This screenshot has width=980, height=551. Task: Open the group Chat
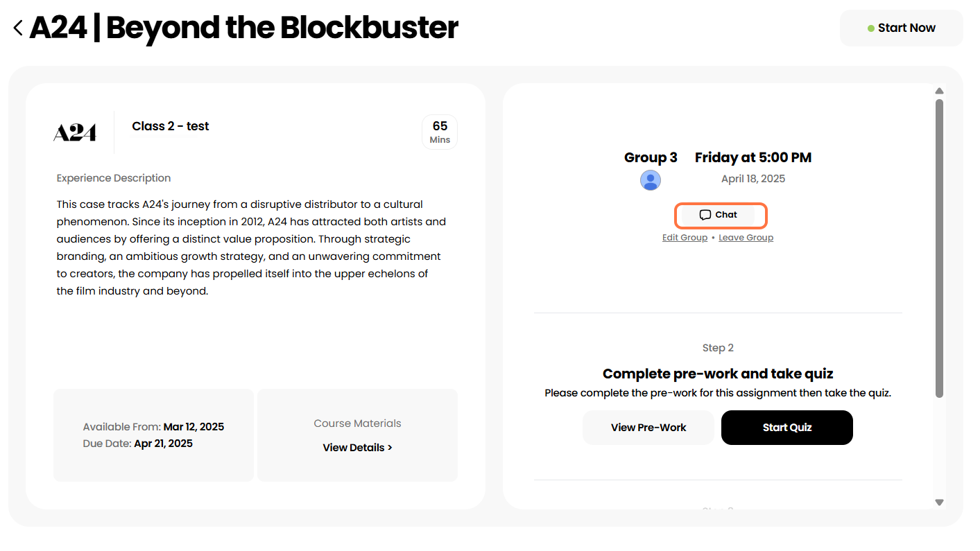[x=719, y=215]
